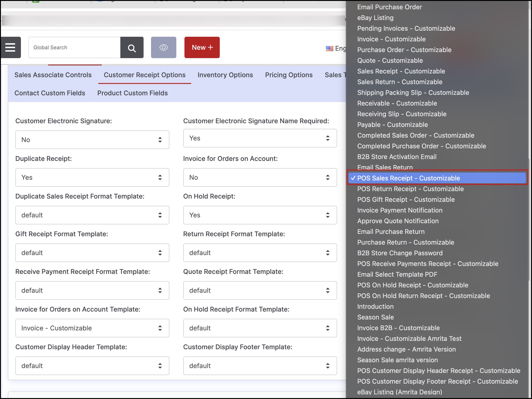Pick POS Customer Display Footer Receipt option

(x=437, y=381)
